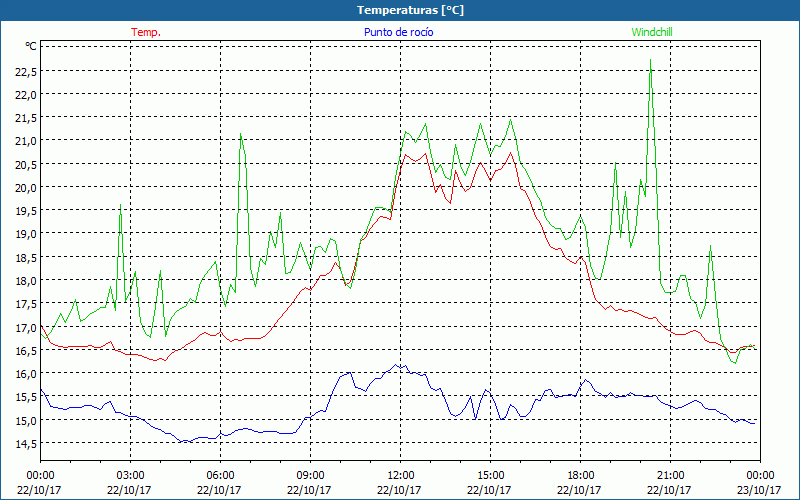Click the 16,0 y-axis value
Viewport: 800px width, 500px height.
26,374
